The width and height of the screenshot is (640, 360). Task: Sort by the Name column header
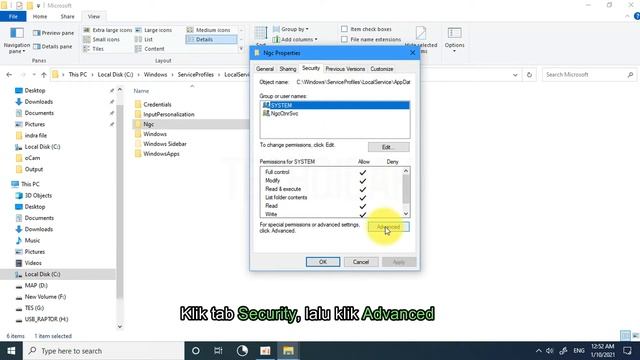141,91
